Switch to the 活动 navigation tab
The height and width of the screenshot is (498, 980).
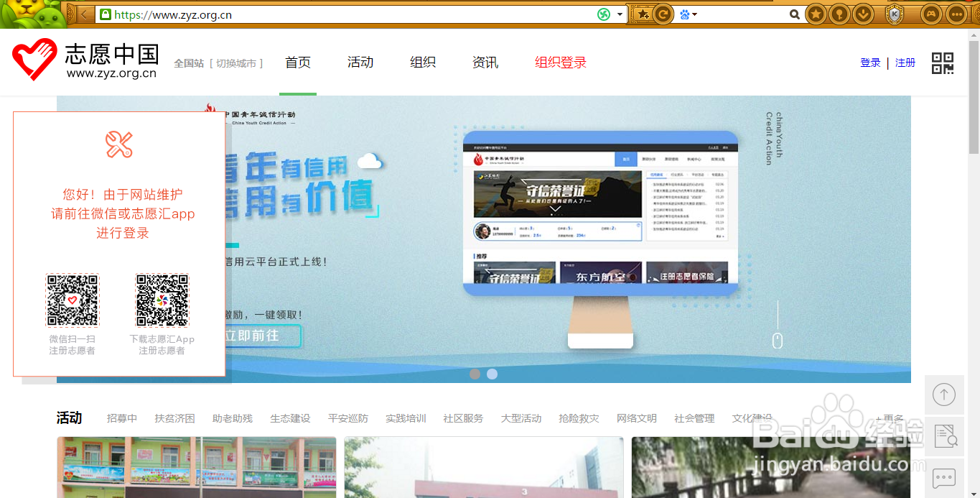360,63
